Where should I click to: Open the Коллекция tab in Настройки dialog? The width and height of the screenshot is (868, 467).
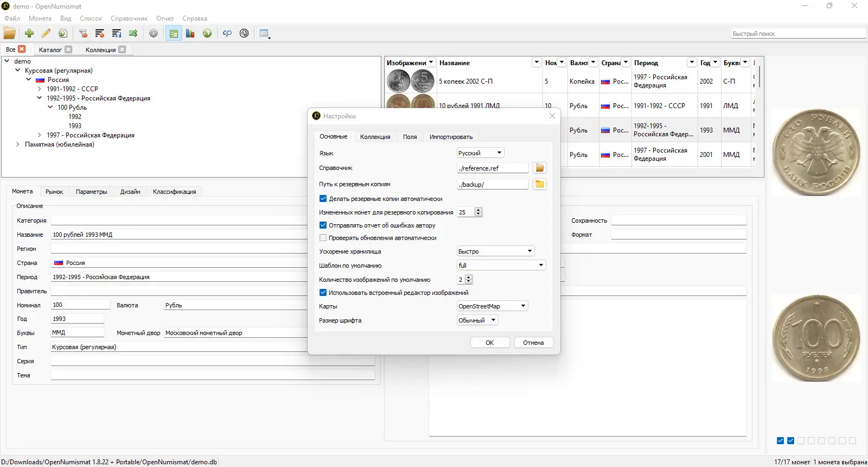tap(375, 137)
